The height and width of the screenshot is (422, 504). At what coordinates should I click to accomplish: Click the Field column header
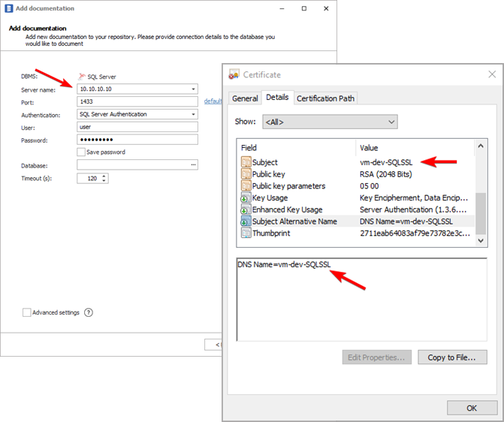click(x=249, y=148)
